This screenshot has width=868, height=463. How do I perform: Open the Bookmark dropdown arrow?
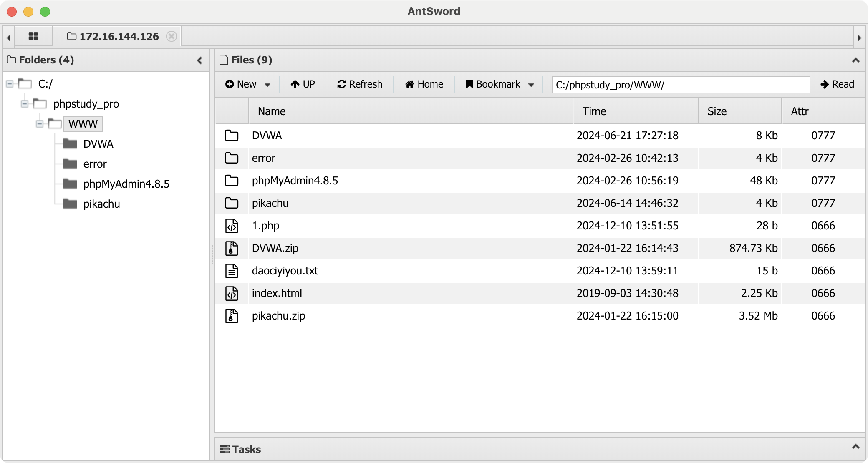pos(531,85)
